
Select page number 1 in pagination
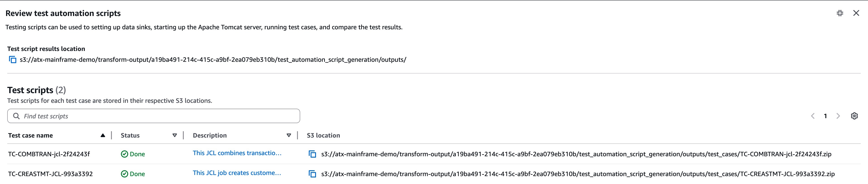826,116
